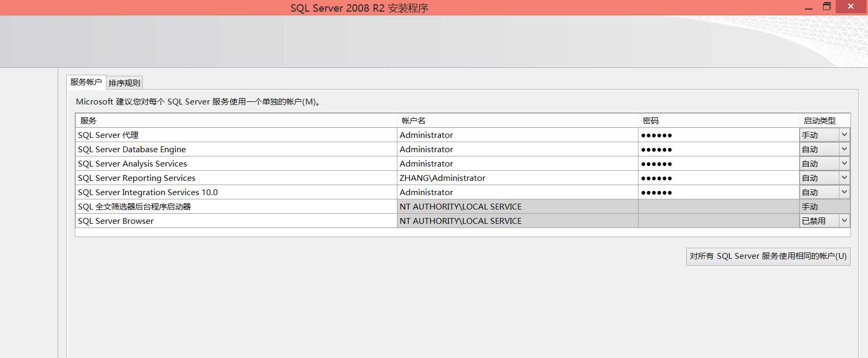The width and height of the screenshot is (868, 358).
Task: Select the SQL Server 代理 service row
Action: point(236,135)
